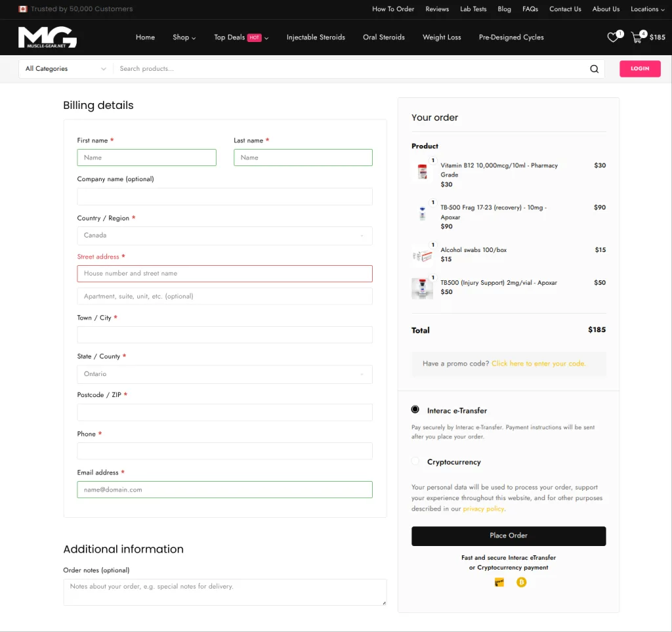Click the search magnifier icon
This screenshot has width=672, height=632.
click(594, 69)
